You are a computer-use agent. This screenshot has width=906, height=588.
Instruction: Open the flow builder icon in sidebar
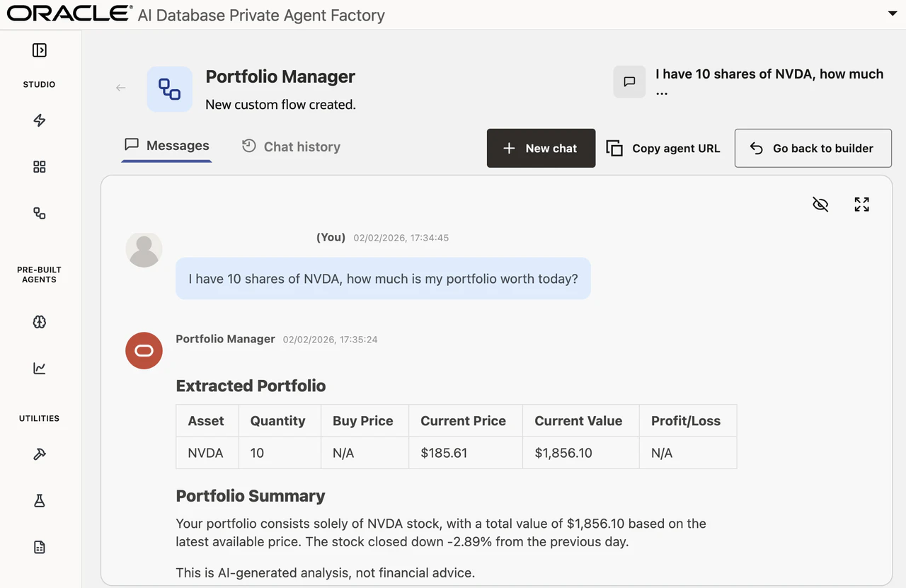pos(40,213)
